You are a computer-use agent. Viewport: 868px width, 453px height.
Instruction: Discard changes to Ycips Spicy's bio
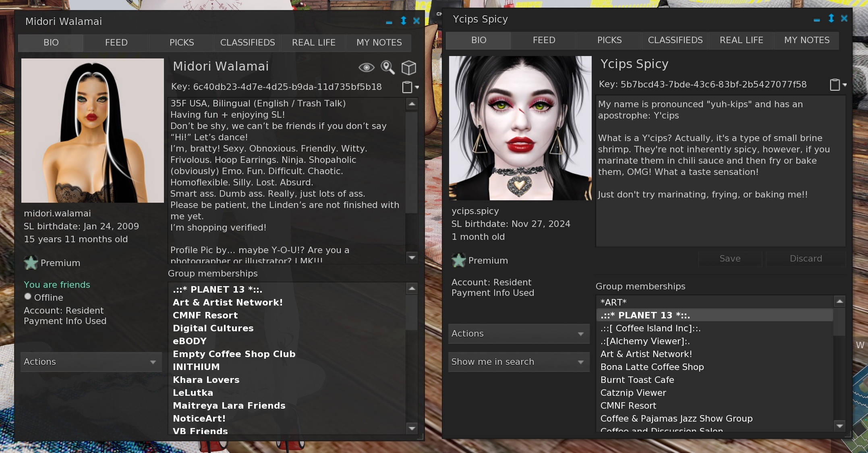coord(805,258)
